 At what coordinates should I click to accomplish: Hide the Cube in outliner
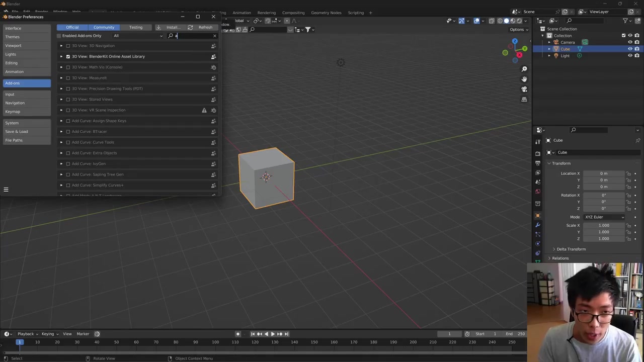(630, 49)
